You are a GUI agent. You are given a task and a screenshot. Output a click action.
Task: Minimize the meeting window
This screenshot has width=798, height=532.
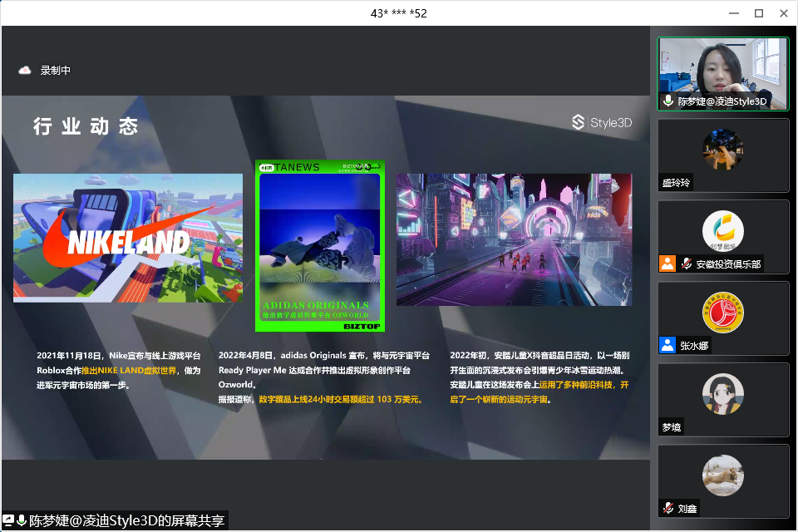[733, 13]
